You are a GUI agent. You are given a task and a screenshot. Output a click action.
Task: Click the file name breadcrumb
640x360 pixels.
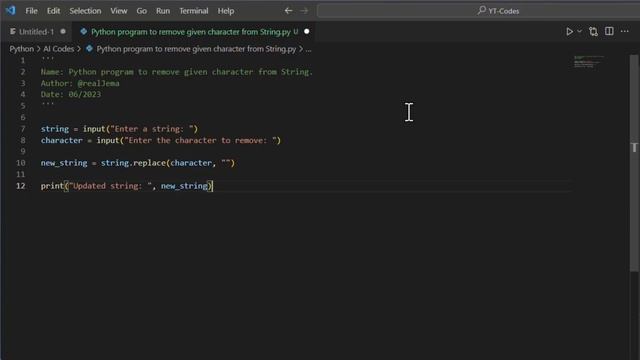(196, 49)
